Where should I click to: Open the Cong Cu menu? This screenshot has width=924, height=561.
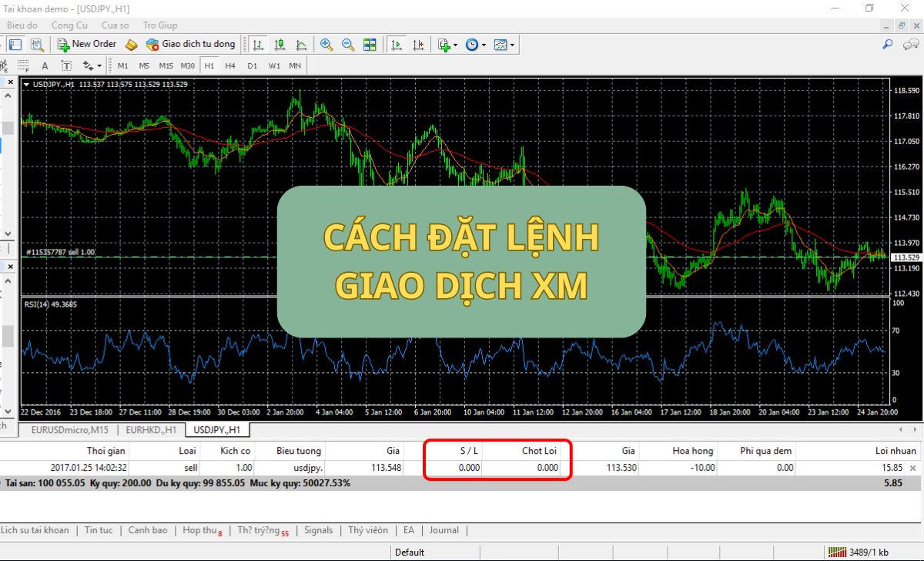pyautogui.click(x=69, y=25)
